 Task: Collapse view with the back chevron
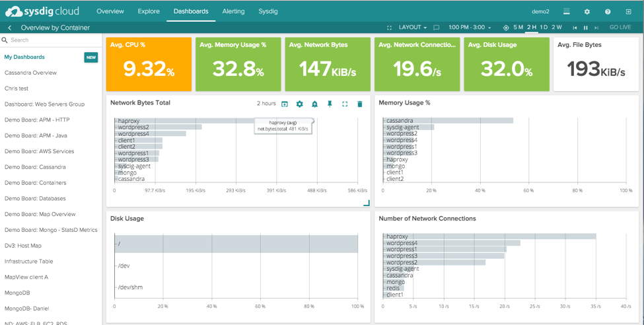coord(9,28)
